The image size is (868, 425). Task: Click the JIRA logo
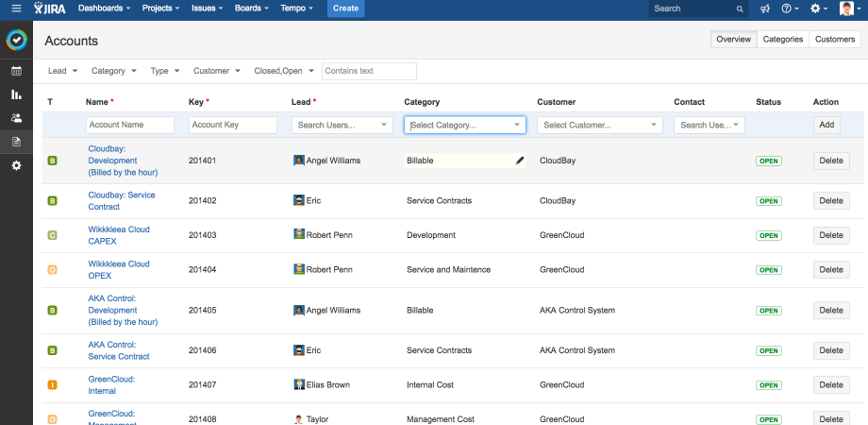click(49, 8)
